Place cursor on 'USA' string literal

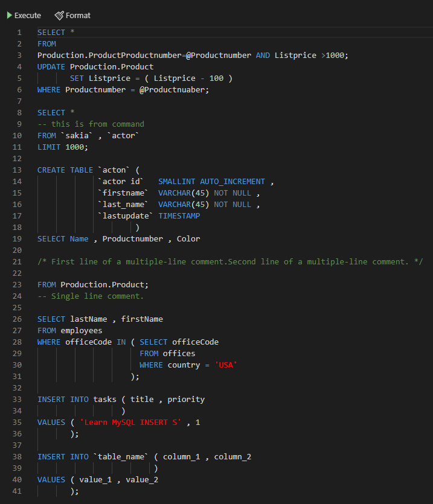226,365
